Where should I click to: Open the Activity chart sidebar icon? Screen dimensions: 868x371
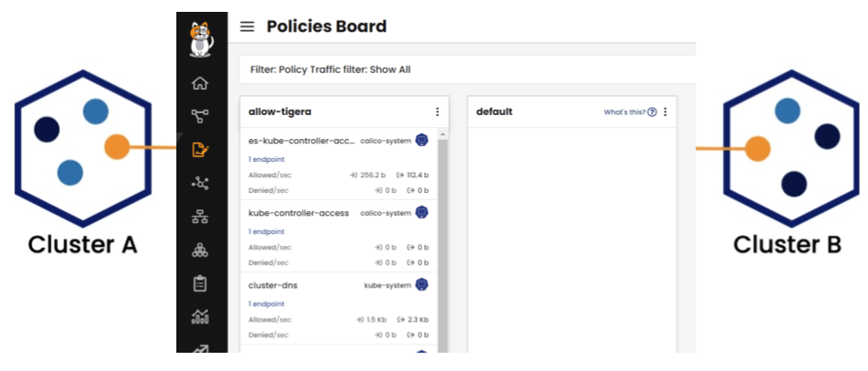click(200, 317)
